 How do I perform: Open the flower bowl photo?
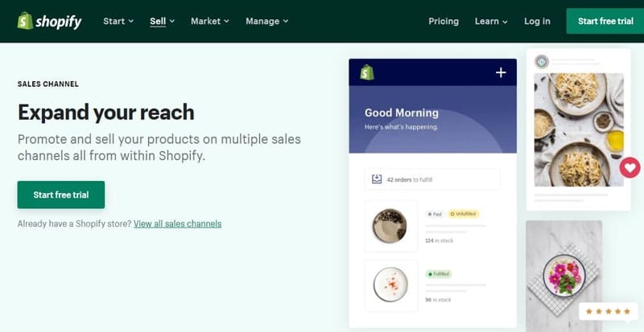(564, 276)
